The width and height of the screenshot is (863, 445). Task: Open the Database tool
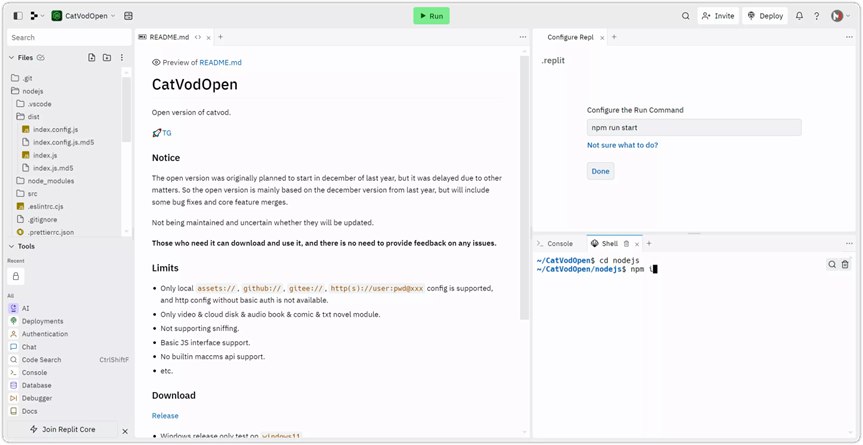coord(36,385)
